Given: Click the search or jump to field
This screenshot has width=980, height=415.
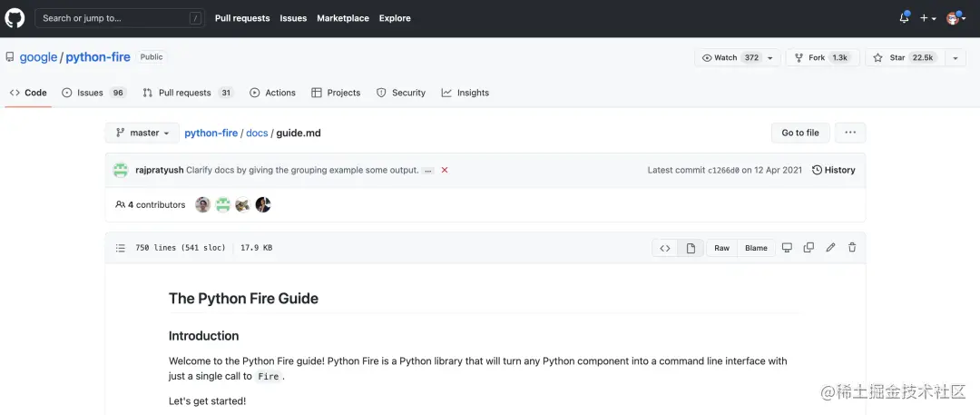Looking at the screenshot, I should point(120,18).
